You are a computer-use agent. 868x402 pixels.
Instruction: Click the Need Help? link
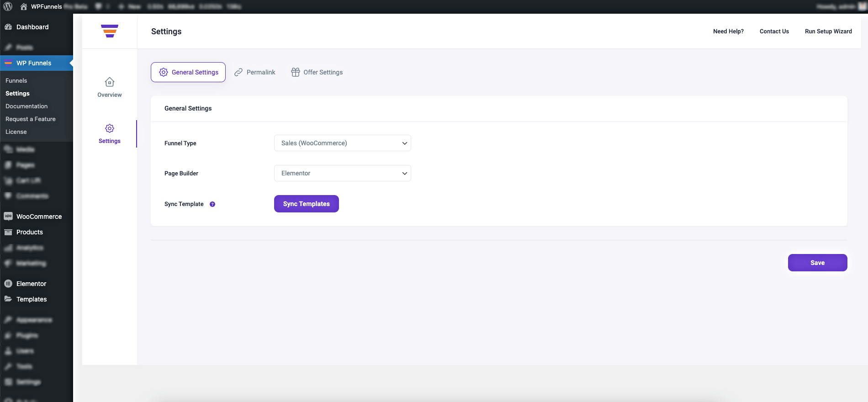pyautogui.click(x=728, y=32)
